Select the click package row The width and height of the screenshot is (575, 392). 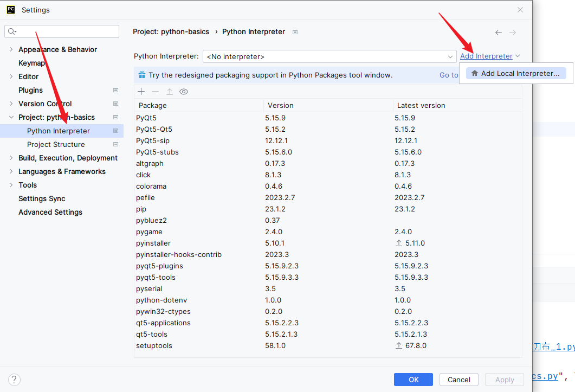coord(328,175)
